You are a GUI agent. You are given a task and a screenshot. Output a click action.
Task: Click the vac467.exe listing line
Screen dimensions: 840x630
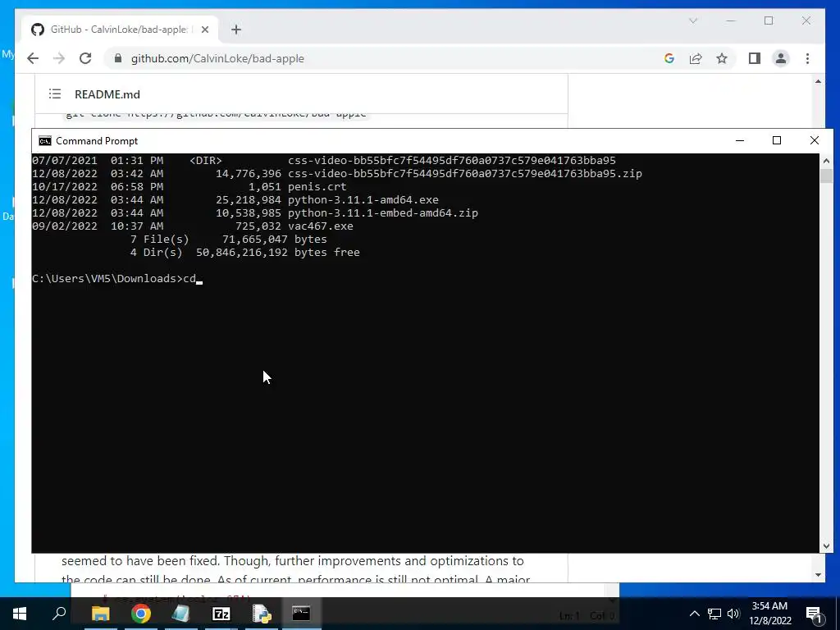[192, 226]
